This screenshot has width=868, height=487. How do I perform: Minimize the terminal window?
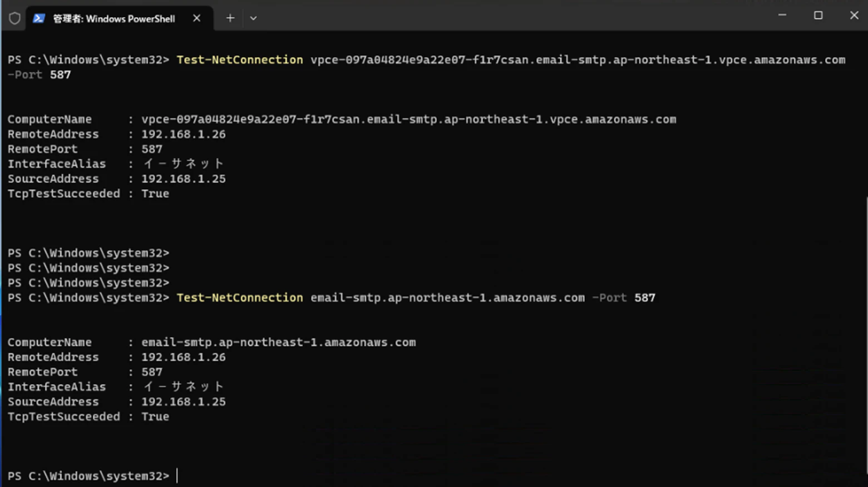(782, 15)
